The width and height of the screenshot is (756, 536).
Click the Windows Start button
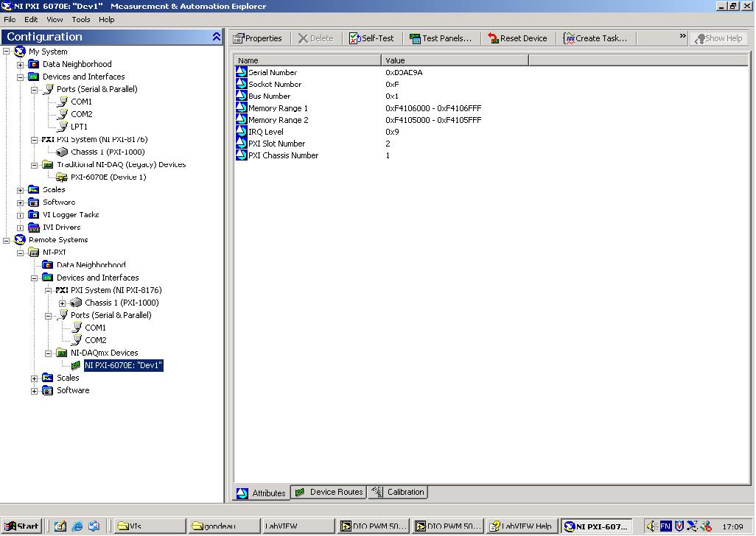[x=21, y=526]
